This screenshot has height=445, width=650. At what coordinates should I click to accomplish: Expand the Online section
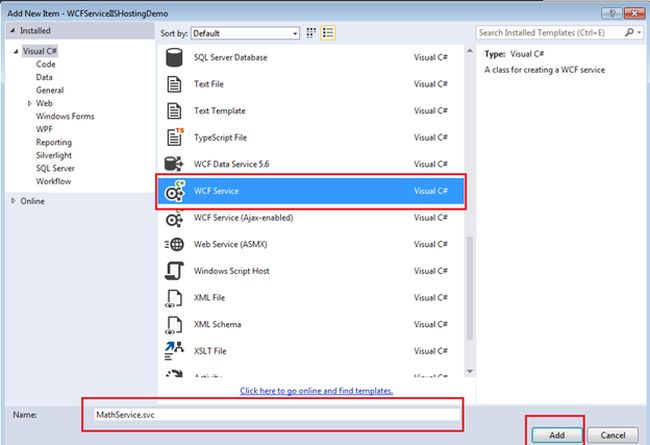(13, 201)
